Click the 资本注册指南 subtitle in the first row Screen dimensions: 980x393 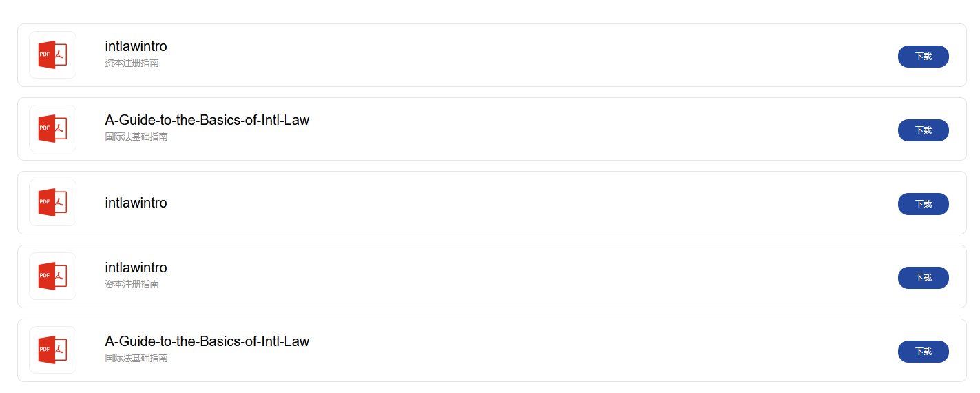pos(132,63)
